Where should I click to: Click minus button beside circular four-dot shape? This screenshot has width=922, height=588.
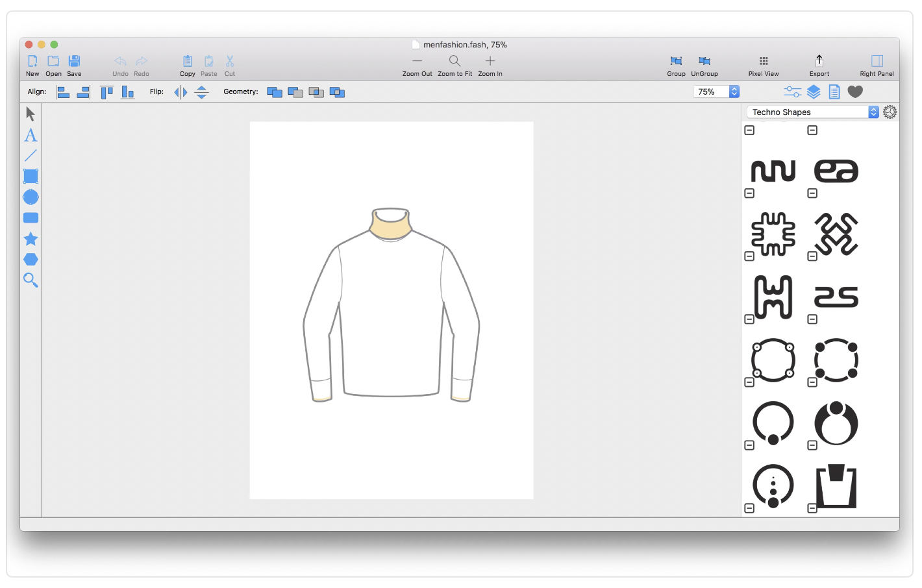pos(812,382)
